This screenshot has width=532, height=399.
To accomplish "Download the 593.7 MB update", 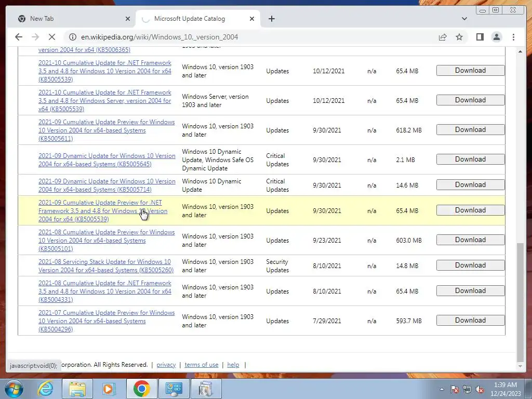I will point(470,320).
